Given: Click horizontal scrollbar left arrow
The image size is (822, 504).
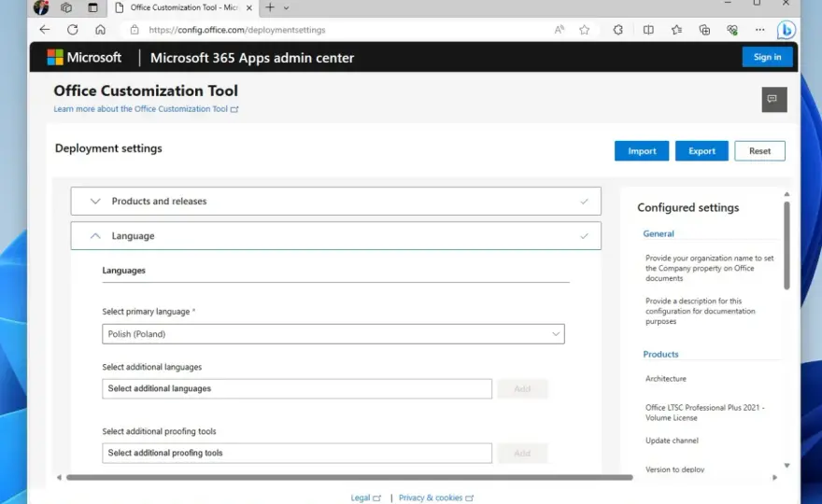Looking at the screenshot, I should click(59, 477).
